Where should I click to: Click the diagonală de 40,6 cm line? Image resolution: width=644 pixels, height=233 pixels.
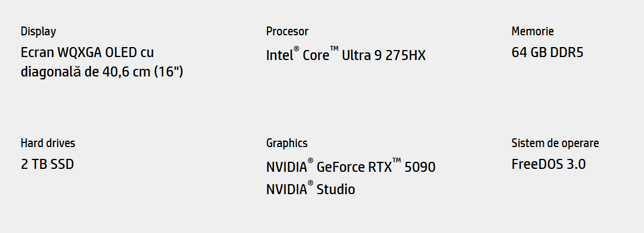coord(102,72)
